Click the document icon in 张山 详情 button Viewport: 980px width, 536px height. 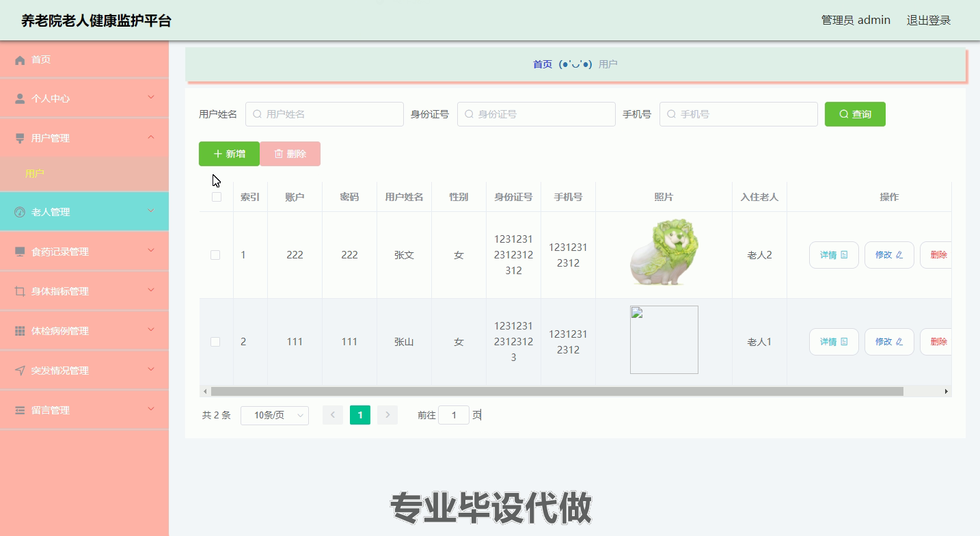coord(844,342)
